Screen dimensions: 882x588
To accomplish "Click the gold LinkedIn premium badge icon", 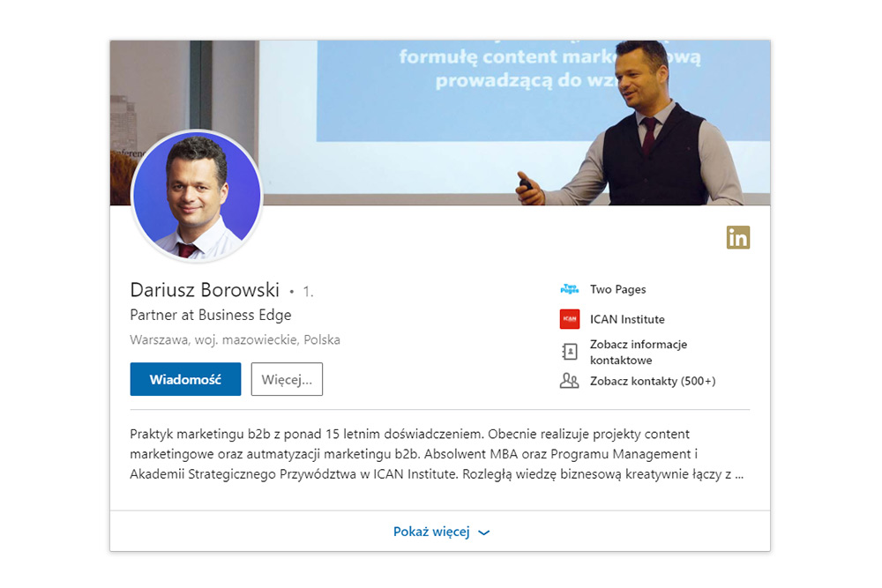I will (738, 237).
